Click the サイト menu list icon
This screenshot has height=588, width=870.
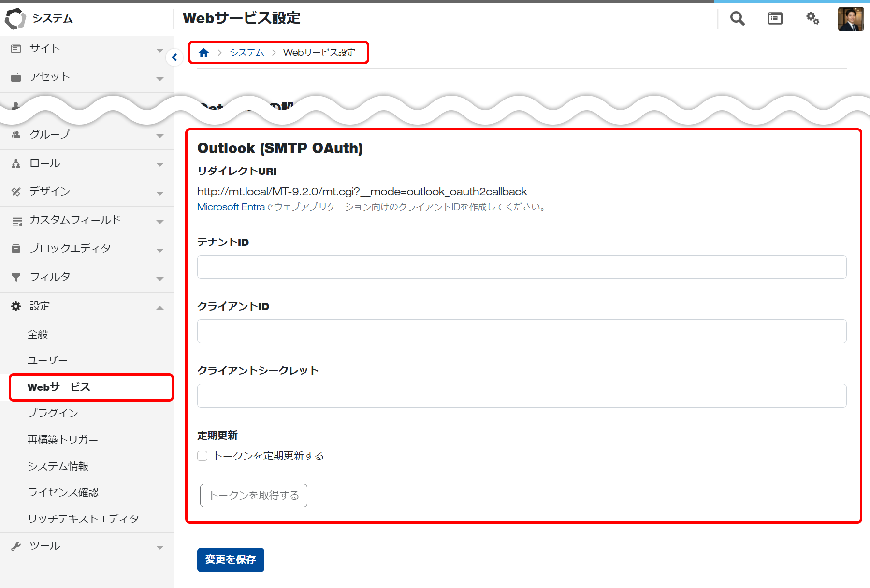16,48
